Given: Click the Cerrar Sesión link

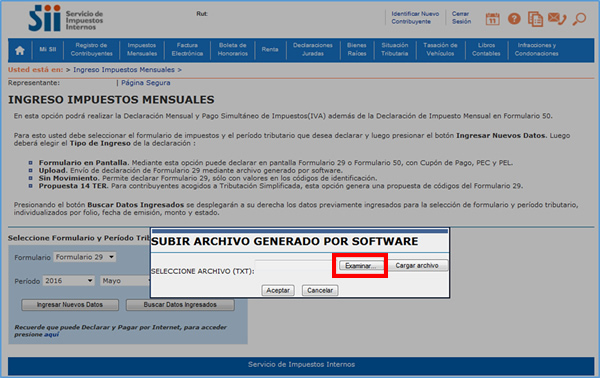Looking at the screenshot, I should pyautogui.click(x=461, y=18).
